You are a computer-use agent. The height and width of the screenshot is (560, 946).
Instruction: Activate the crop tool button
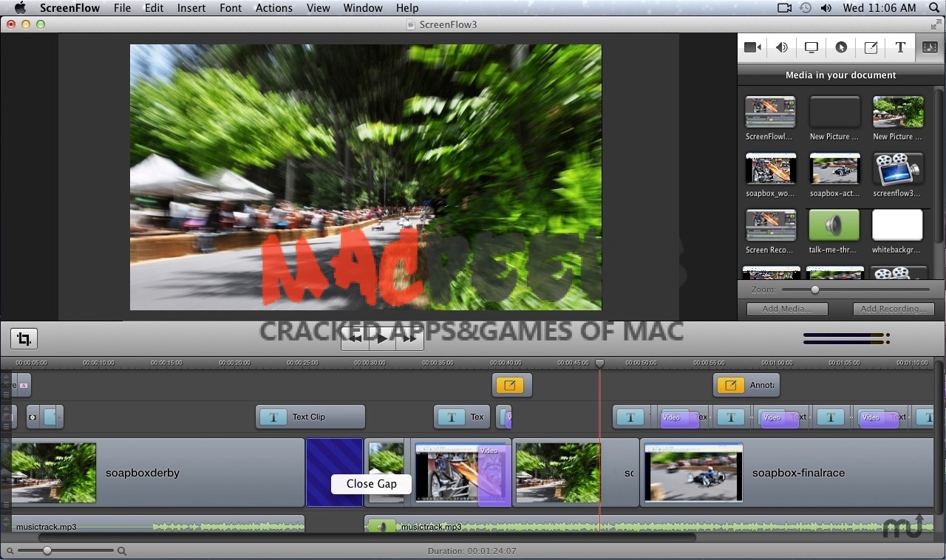pyautogui.click(x=24, y=339)
